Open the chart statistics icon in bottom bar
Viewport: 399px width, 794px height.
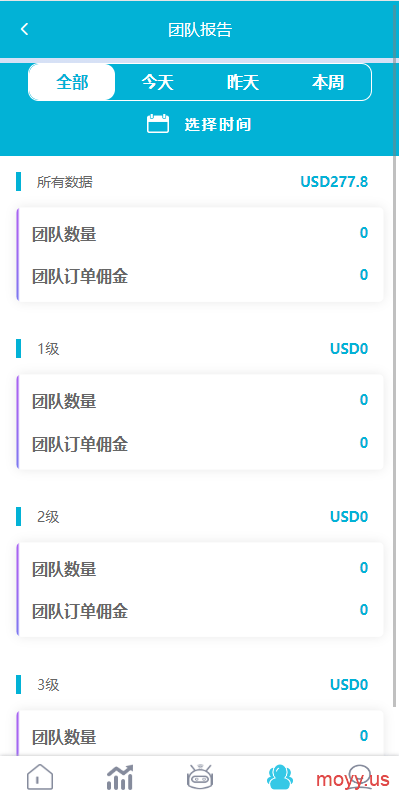[120, 776]
